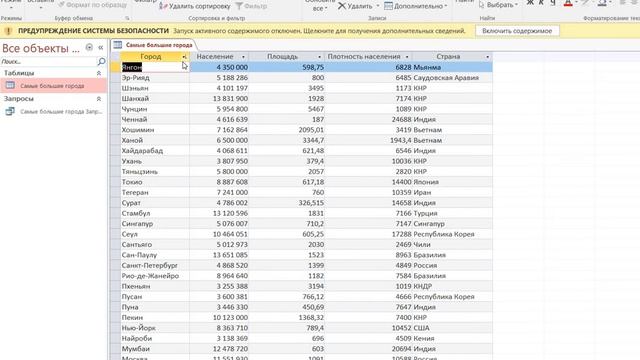Click the cell КНДР

pyautogui.click(x=452, y=287)
